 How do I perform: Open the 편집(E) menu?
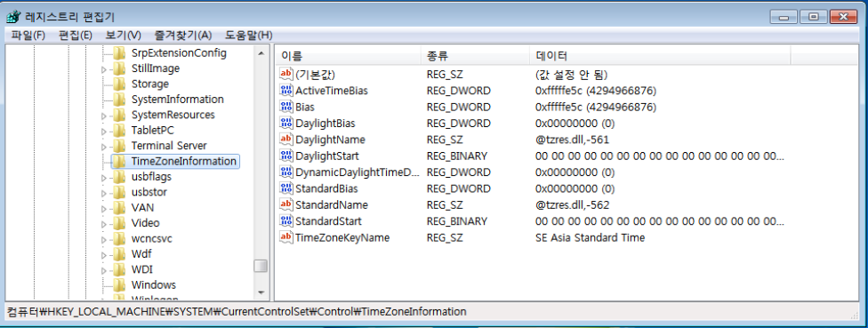point(76,35)
